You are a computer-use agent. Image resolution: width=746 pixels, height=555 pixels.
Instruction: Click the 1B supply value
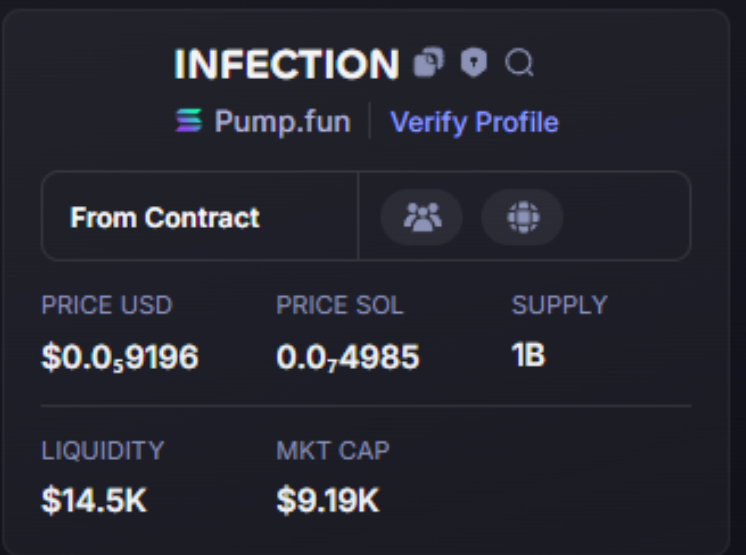tap(528, 355)
